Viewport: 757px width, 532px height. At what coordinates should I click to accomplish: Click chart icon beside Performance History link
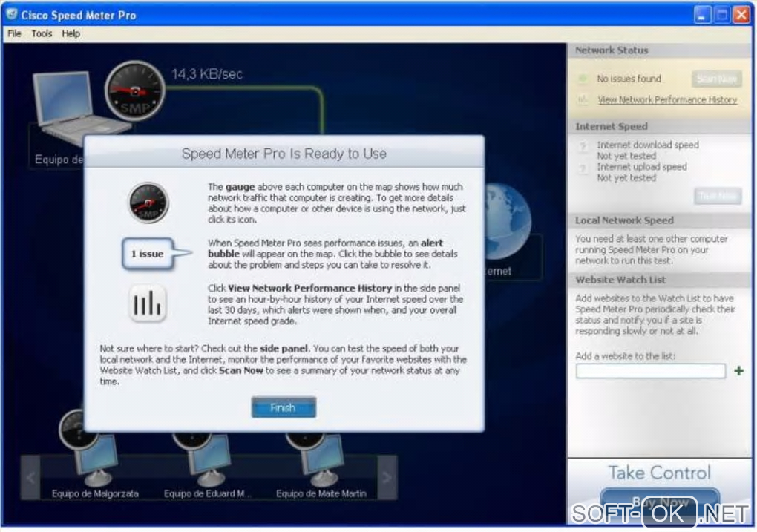tap(583, 100)
